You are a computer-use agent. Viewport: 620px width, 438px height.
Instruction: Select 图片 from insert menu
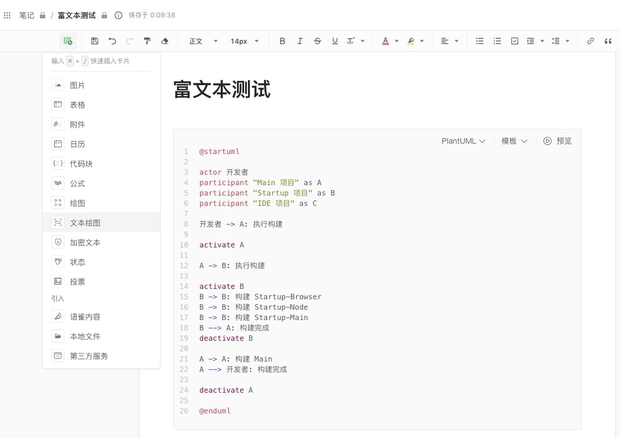[101, 85]
